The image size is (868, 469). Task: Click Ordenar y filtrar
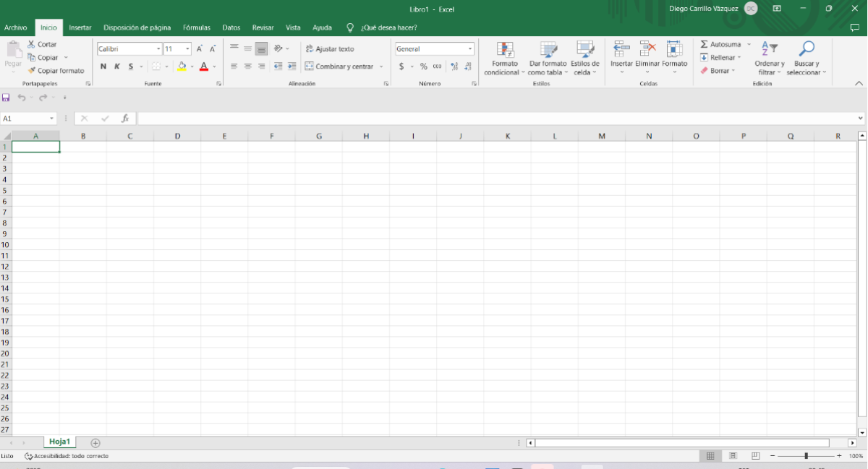pos(770,58)
